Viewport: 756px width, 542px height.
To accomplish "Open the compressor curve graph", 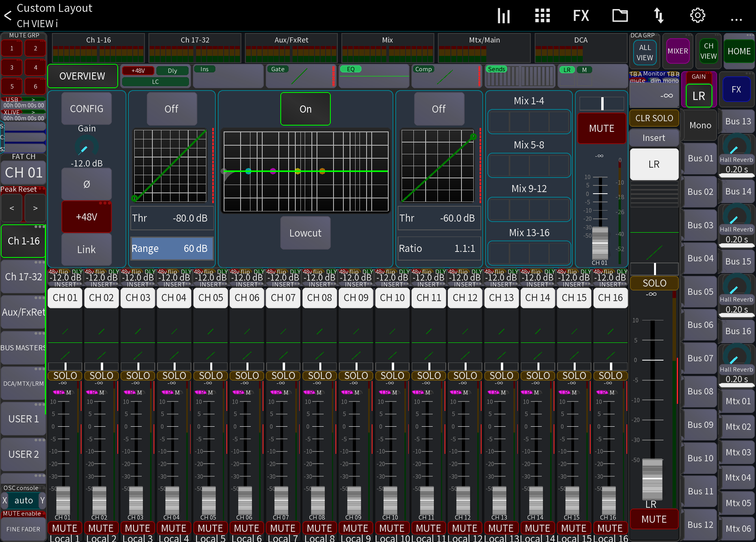I will pos(438,166).
